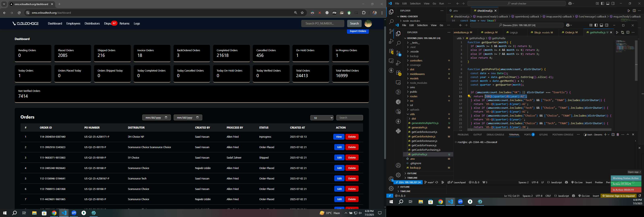
Task: Open the first date picker in Orders
Action: coord(157,118)
